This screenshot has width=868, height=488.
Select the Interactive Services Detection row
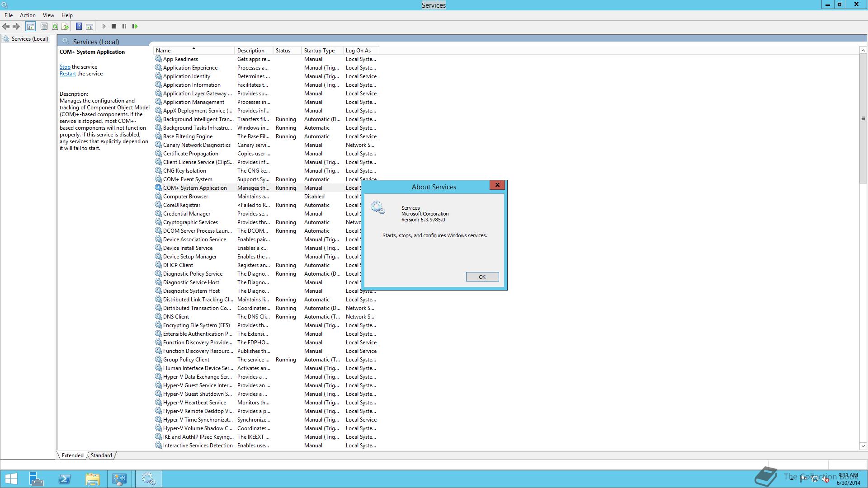[x=266, y=445]
